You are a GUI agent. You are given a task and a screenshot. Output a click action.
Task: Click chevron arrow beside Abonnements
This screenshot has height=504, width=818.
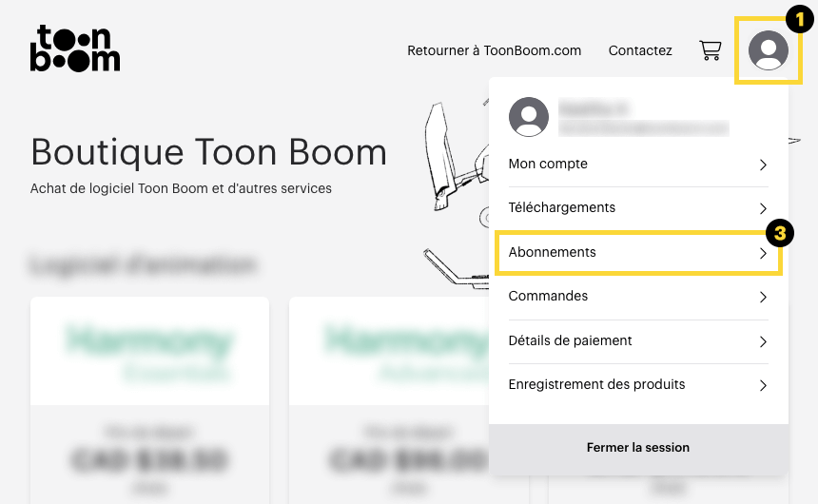(x=763, y=254)
